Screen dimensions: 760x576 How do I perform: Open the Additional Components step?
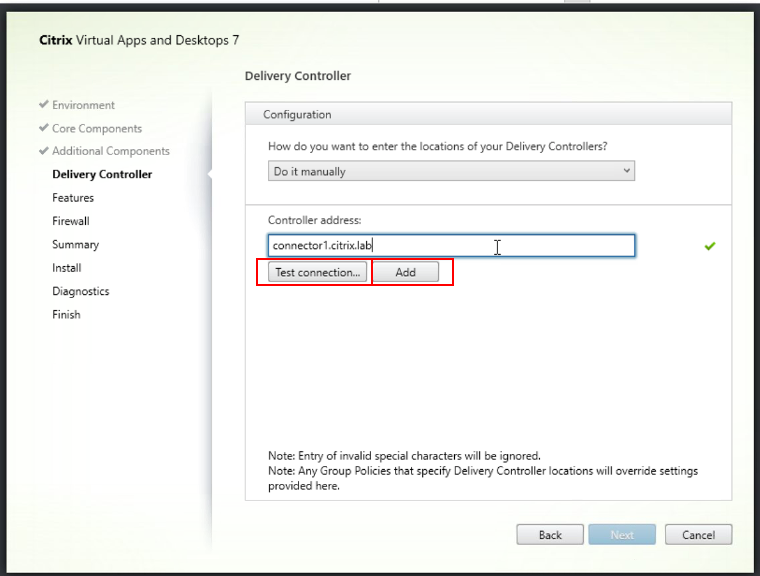click(111, 151)
